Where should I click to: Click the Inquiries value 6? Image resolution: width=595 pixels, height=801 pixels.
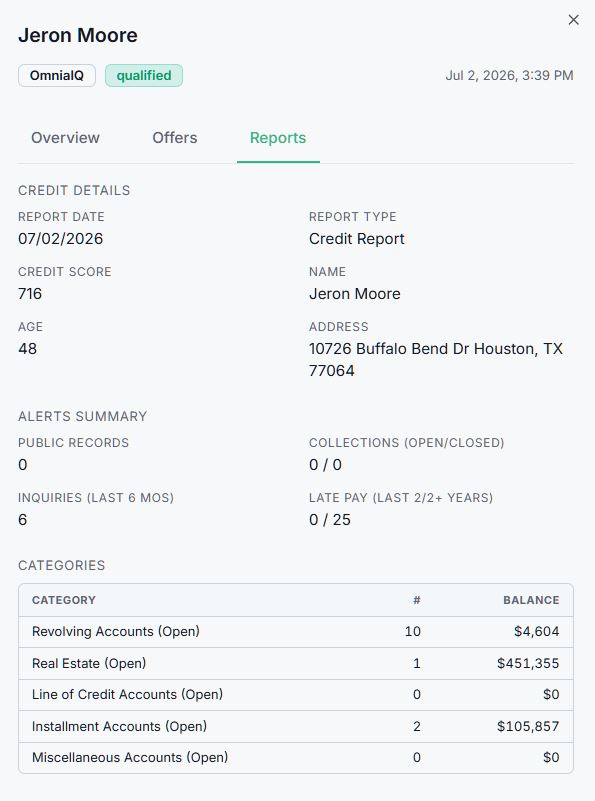22,520
